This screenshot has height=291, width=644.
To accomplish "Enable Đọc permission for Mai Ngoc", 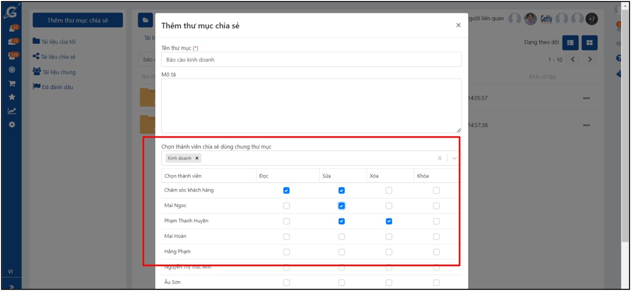I will click(286, 206).
